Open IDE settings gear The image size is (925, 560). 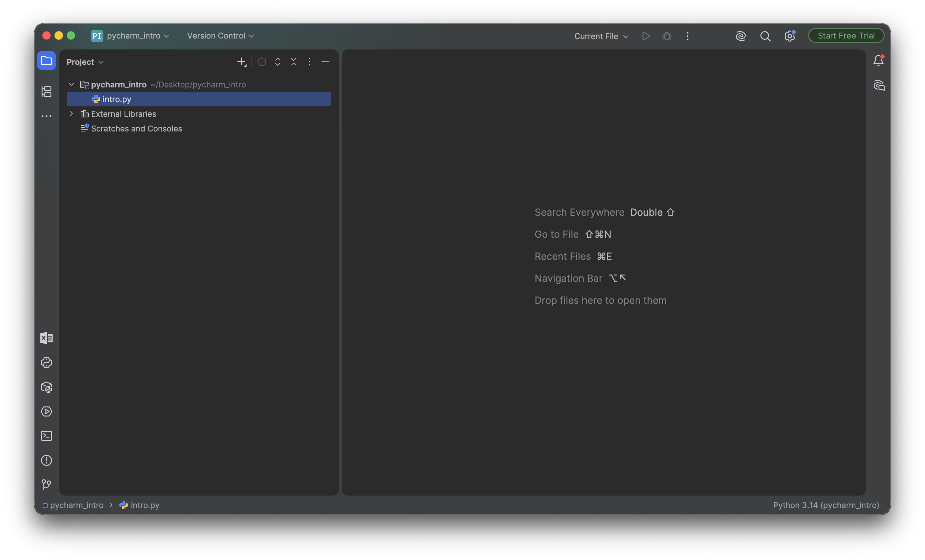[789, 36]
